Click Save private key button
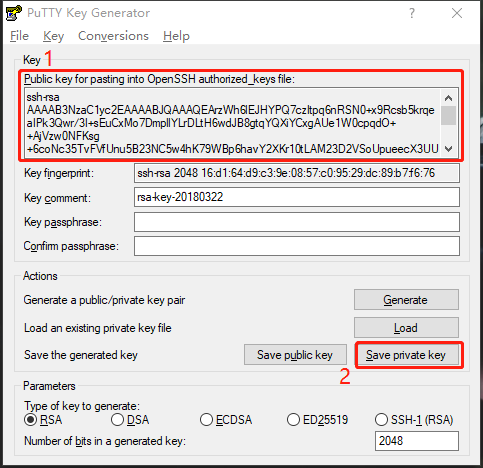This screenshot has height=468, width=483. pos(406,355)
